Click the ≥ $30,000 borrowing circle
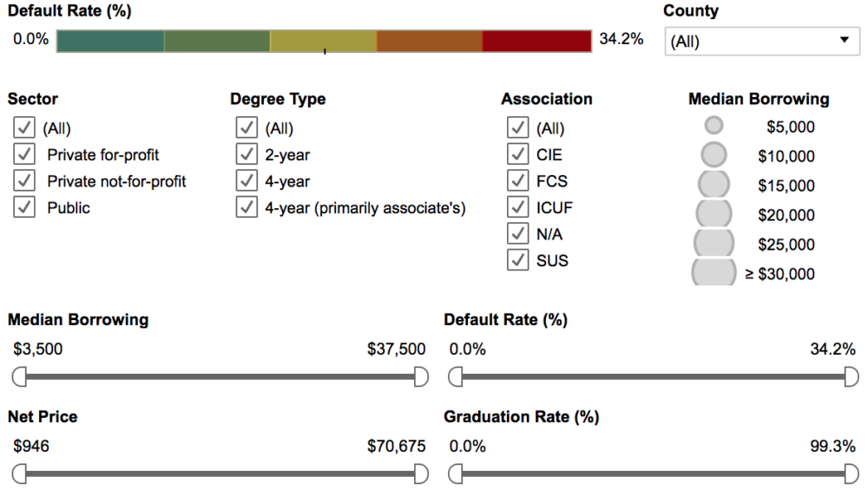Screen dimensions: 868x490 coord(713,272)
